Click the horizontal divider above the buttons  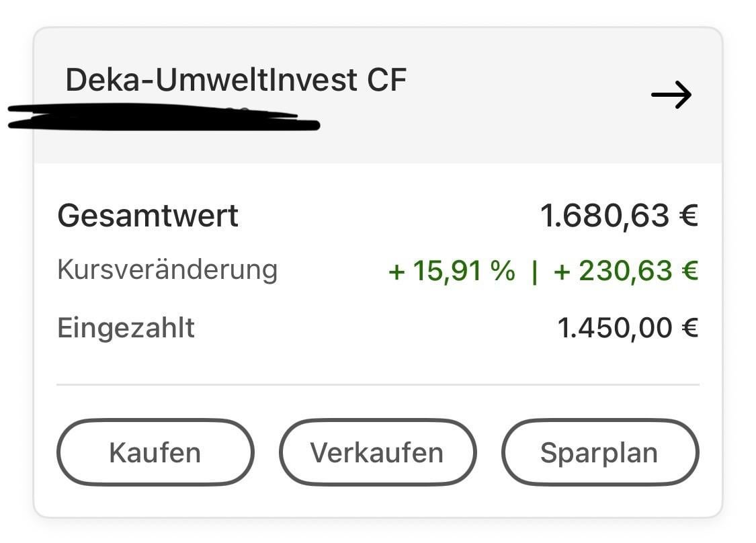point(378,385)
